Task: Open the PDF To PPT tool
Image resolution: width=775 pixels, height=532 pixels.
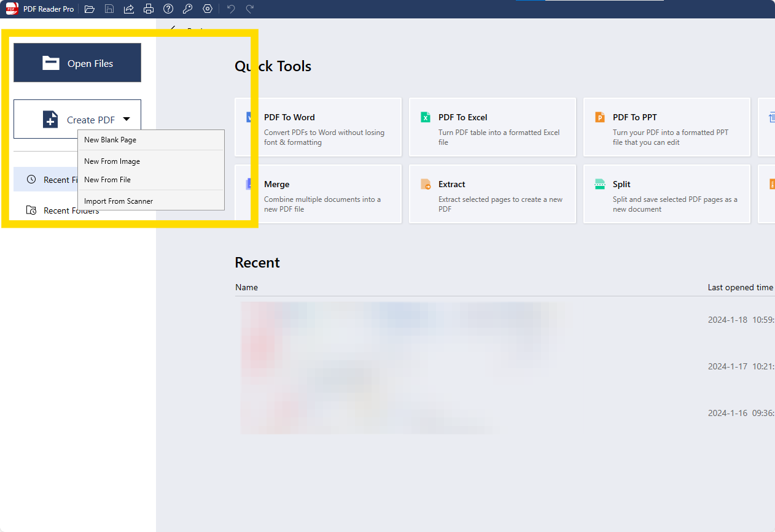Action: click(x=666, y=127)
